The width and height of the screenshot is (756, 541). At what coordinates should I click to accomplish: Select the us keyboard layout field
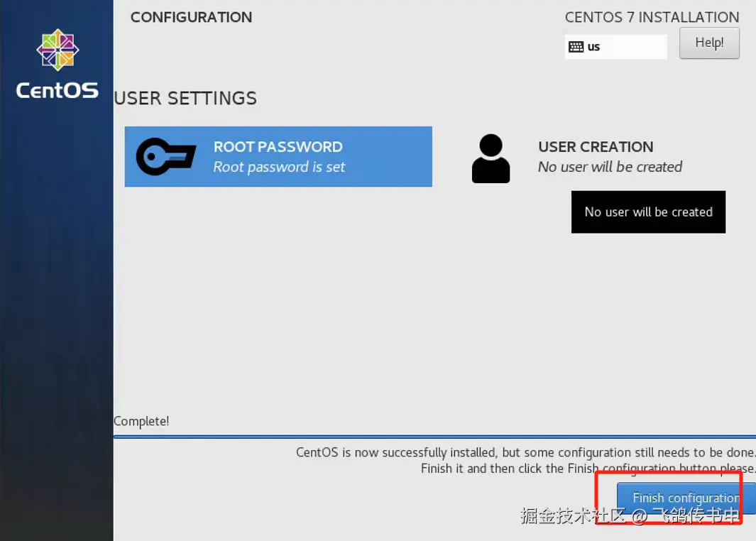pos(615,47)
